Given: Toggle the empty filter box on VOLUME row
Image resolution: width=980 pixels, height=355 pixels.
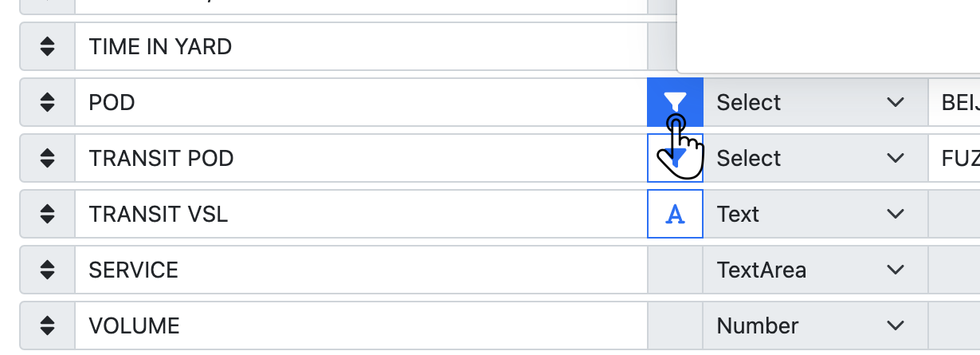Looking at the screenshot, I should [x=675, y=325].
